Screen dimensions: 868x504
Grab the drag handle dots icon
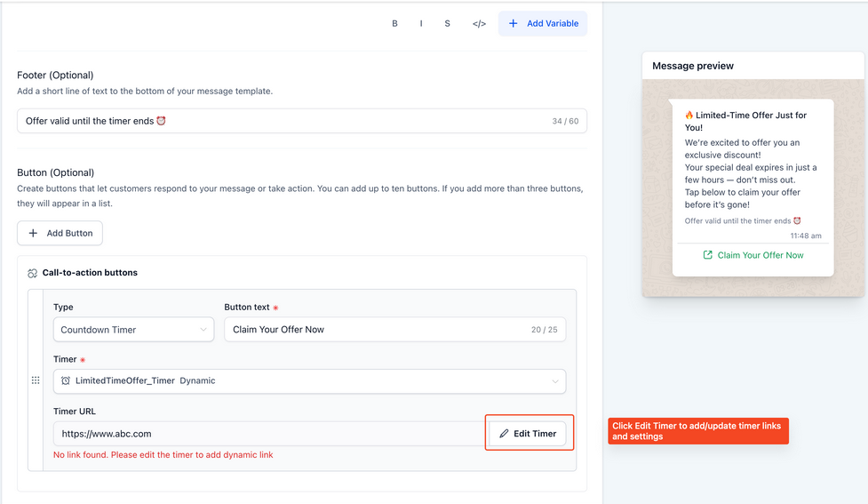point(36,380)
